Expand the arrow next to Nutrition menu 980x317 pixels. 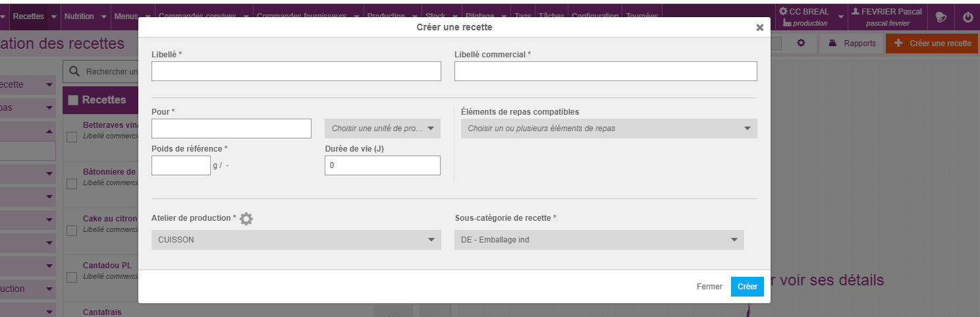103,16
